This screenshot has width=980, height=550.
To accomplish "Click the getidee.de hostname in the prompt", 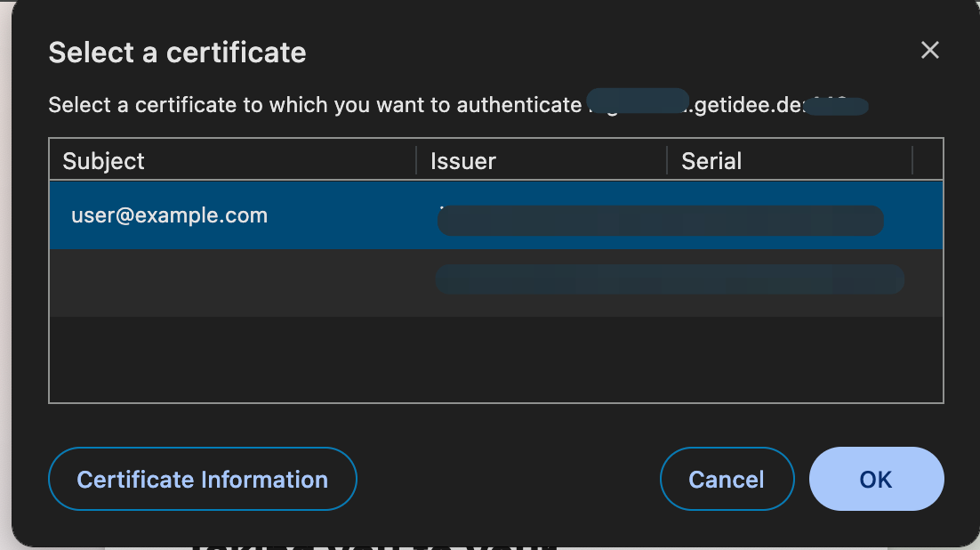I will click(745, 106).
